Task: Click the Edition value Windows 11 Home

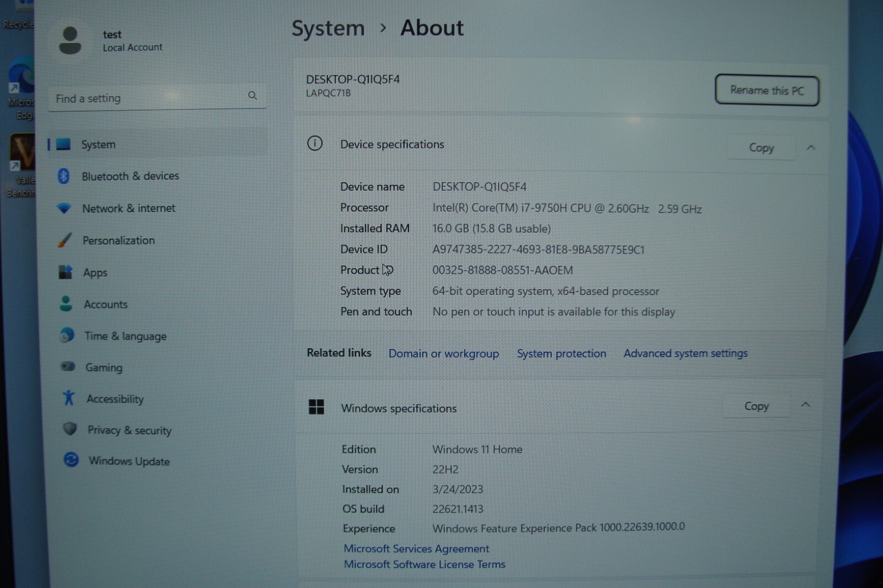Action: [x=477, y=450]
